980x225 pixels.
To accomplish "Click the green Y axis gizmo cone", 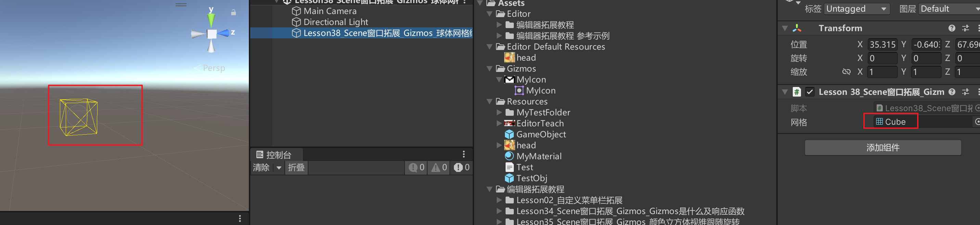I will (x=211, y=20).
